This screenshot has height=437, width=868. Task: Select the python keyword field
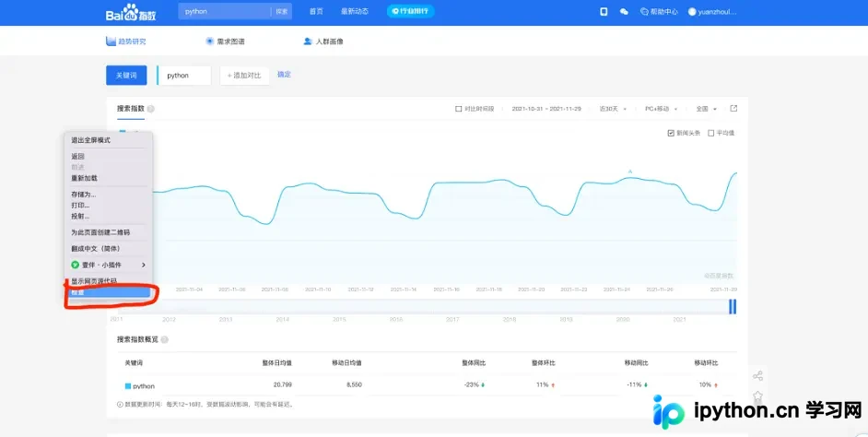[183, 76]
